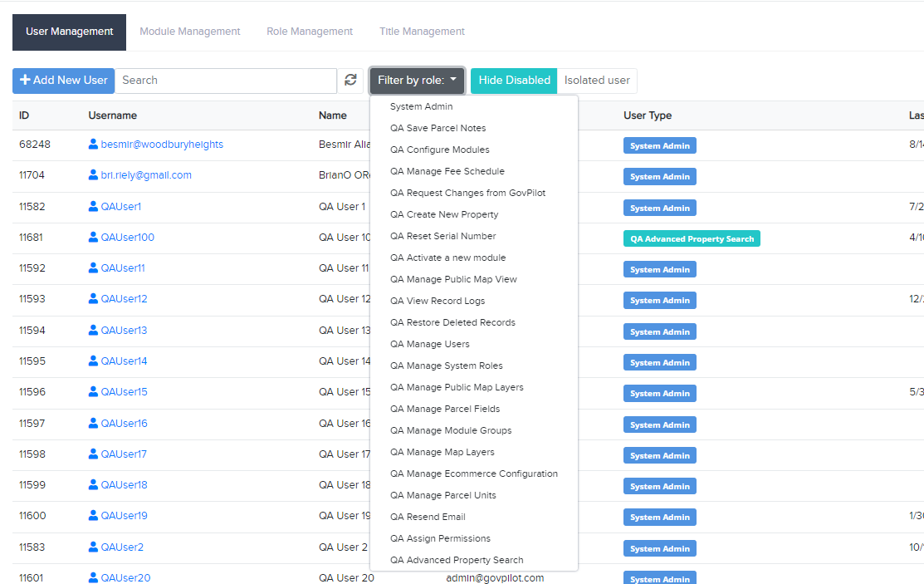The width and height of the screenshot is (924, 584).
Task: Focus the Search input field
Action: pyautogui.click(x=226, y=81)
